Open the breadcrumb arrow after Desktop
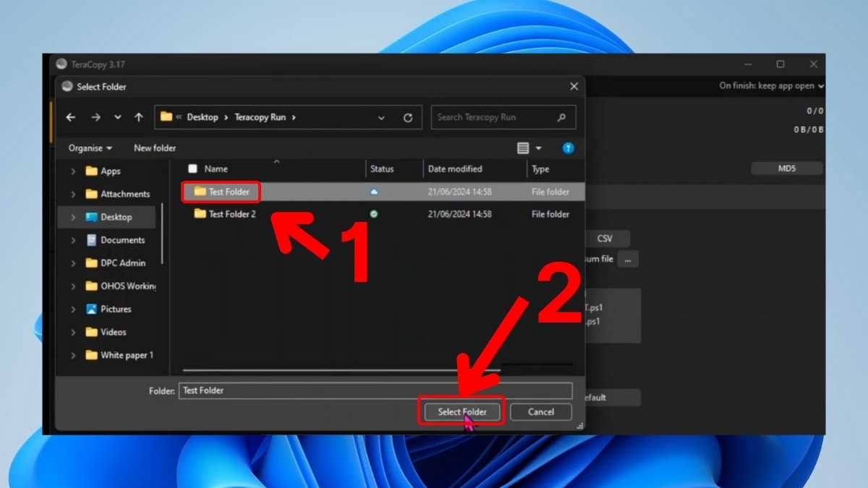Image resolution: width=868 pixels, height=488 pixels. coord(226,117)
